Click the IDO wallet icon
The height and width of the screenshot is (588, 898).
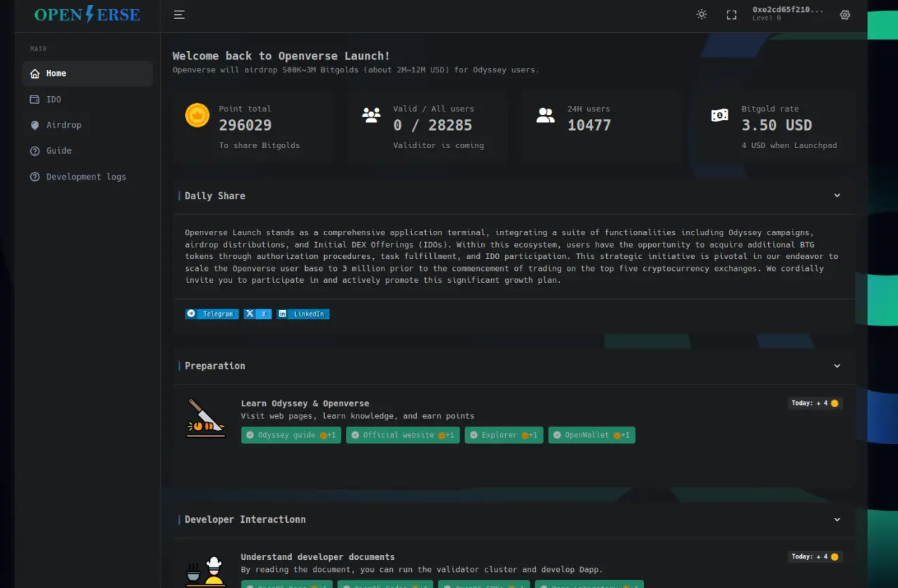tap(35, 100)
